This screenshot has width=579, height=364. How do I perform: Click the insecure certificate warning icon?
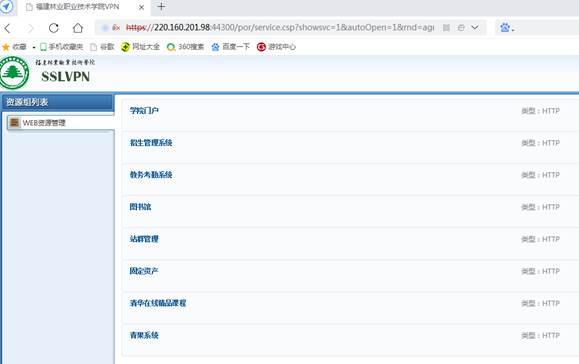point(116,28)
